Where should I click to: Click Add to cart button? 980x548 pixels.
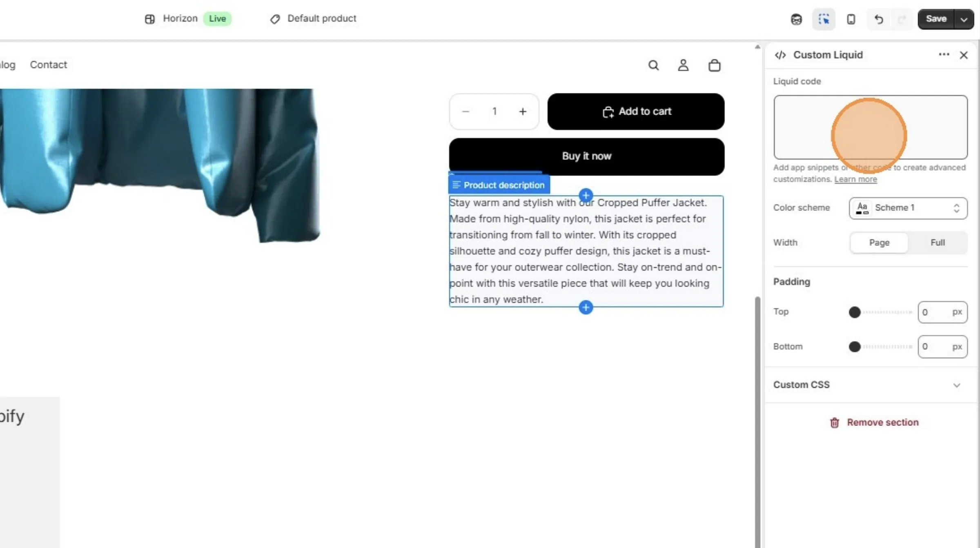(636, 111)
